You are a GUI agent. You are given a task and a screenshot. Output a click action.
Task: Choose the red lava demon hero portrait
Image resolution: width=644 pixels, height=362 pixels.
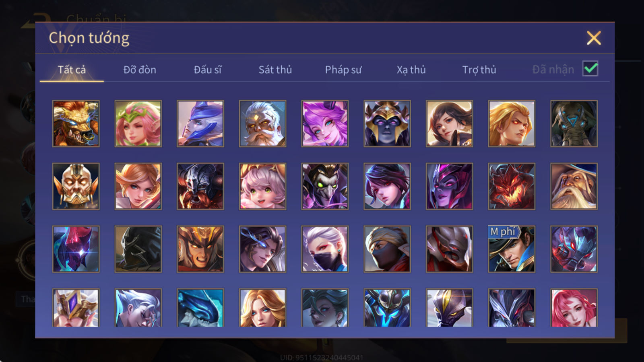point(512,186)
